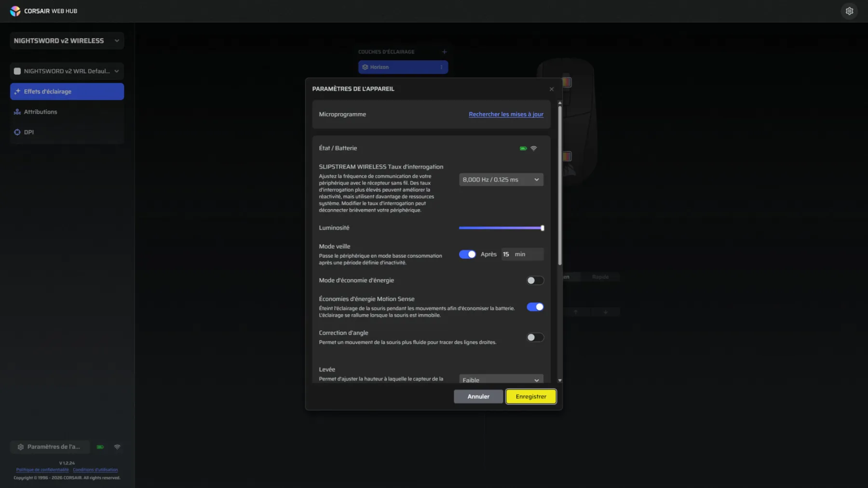868x488 pixels.
Task: Click the sleep timeout minutes field
Action: 522,254
